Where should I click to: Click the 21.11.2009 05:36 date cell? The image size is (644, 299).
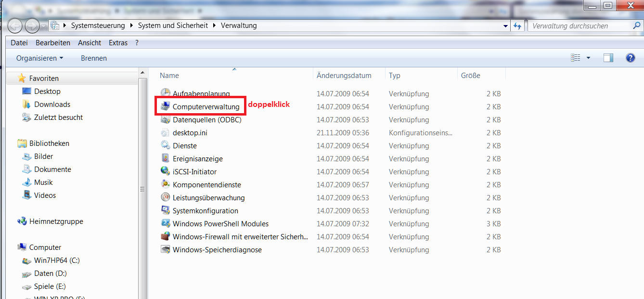(x=343, y=132)
